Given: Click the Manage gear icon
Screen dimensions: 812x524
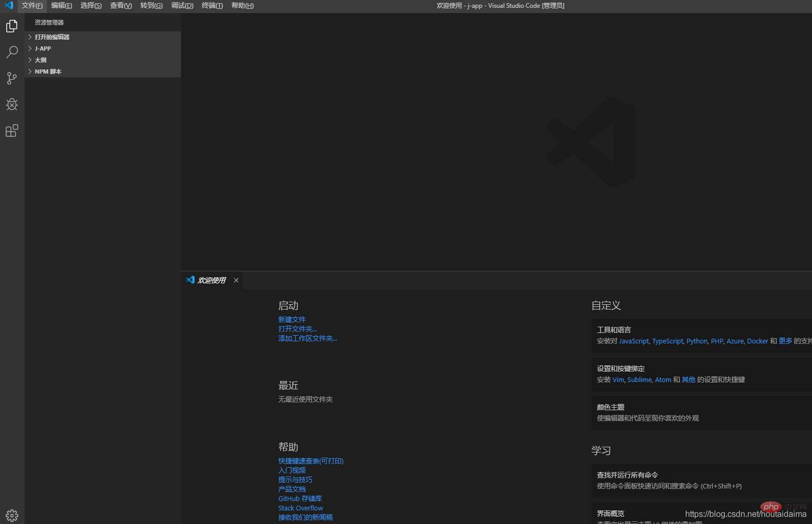Looking at the screenshot, I should (x=12, y=515).
